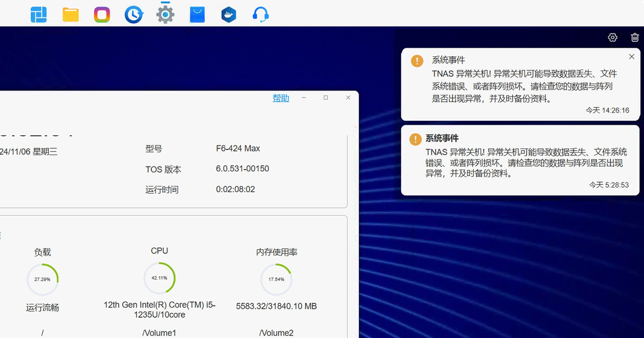The width and height of the screenshot is (644, 338).
Task: Click timestamp 今天 5:28:53
Action: click(x=609, y=185)
